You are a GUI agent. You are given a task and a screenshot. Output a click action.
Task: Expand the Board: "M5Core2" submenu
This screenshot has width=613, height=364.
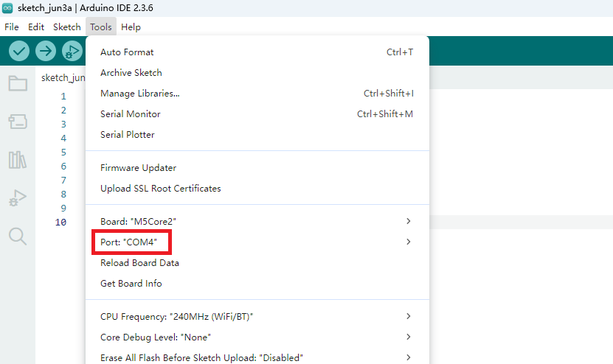257,222
